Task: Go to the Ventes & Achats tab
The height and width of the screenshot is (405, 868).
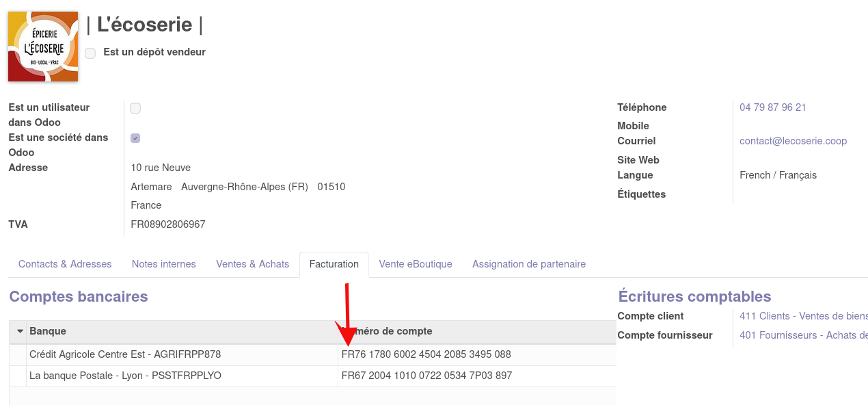Action: tap(253, 264)
